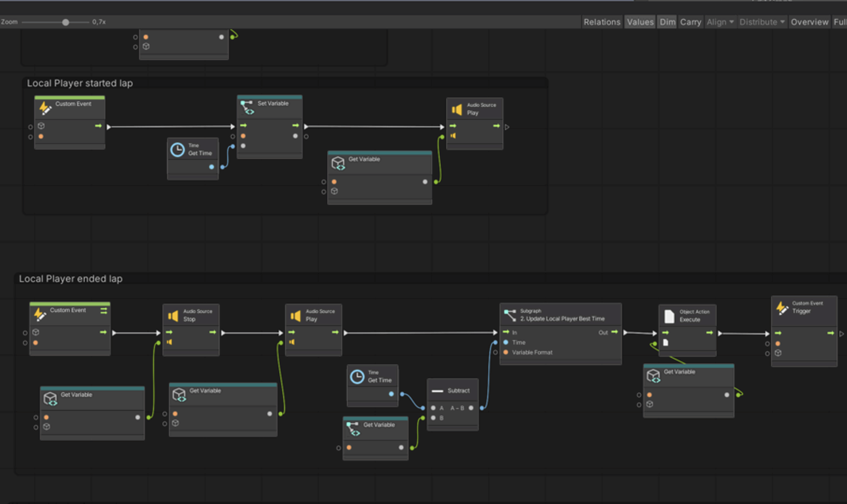Select the Local Player ended lap group title

tap(71, 279)
